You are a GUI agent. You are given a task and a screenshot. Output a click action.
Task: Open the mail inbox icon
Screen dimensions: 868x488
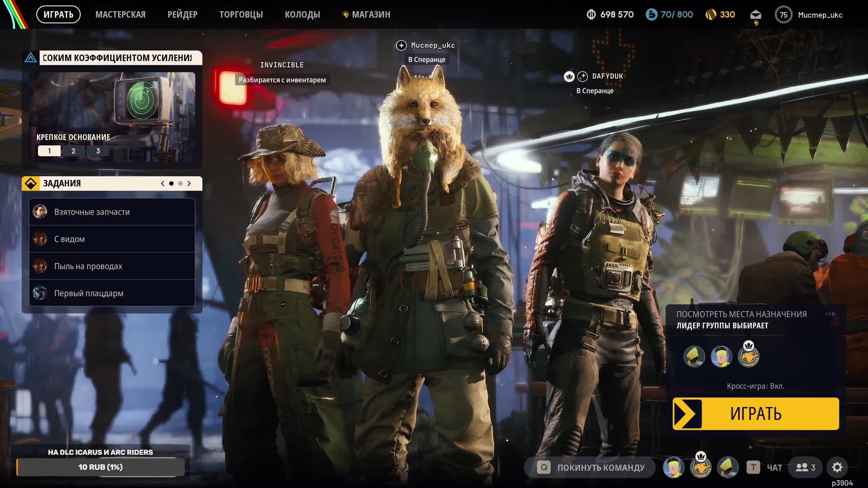click(x=755, y=15)
